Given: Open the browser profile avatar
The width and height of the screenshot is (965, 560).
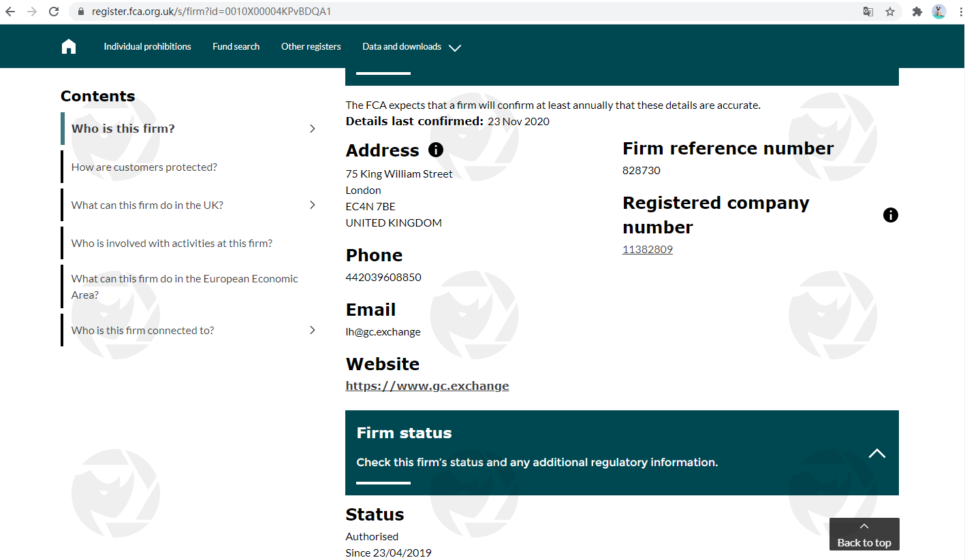Looking at the screenshot, I should click(x=939, y=12).
